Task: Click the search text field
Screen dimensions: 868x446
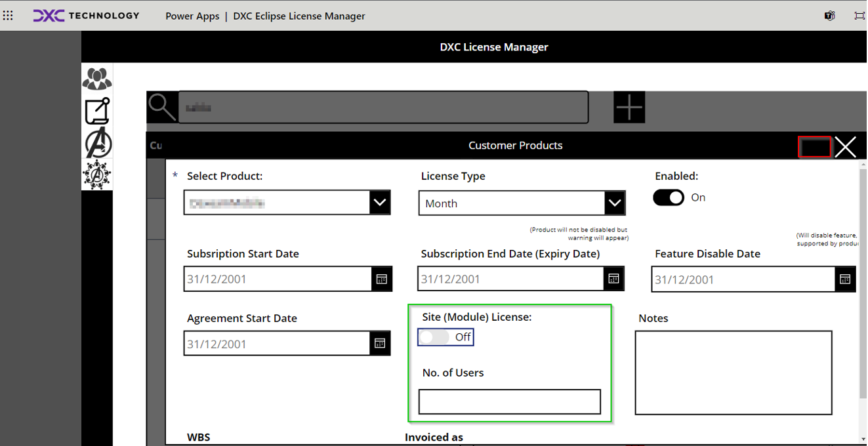Action: (383, 108)
